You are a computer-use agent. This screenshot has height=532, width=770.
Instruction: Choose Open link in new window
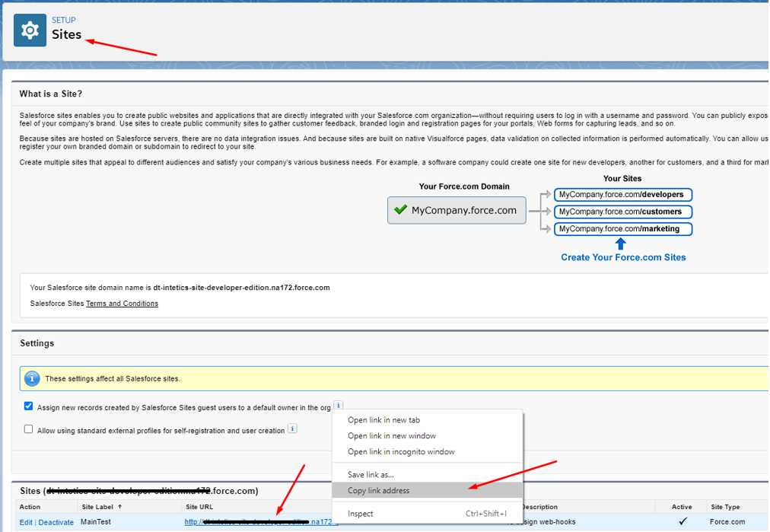point(392,435)
